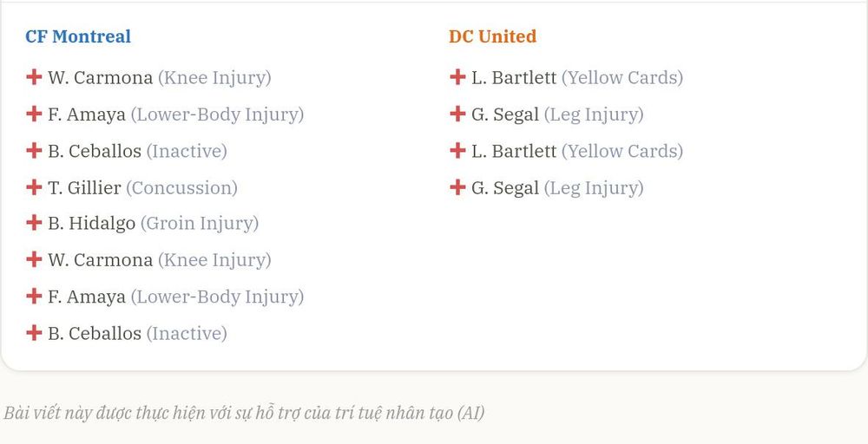Click the first F. Amaya Lower-Body Injury text
This screenshot has height=444, width=868.
coord(217,115)
